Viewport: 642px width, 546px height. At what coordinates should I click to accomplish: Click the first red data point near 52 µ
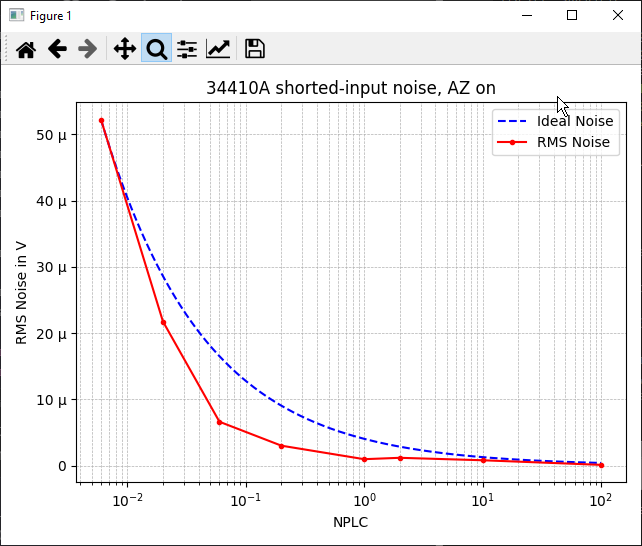pyautogui.click(x=102, y=121)
